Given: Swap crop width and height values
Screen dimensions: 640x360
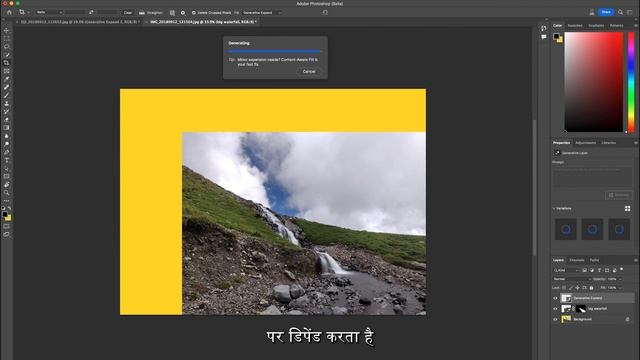Looking at the screenshot, I should [91, 13].
